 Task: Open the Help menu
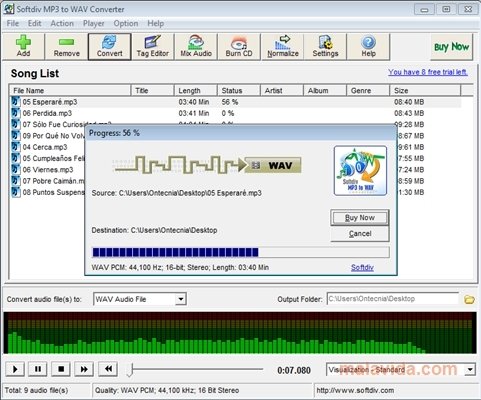[156, 24]
